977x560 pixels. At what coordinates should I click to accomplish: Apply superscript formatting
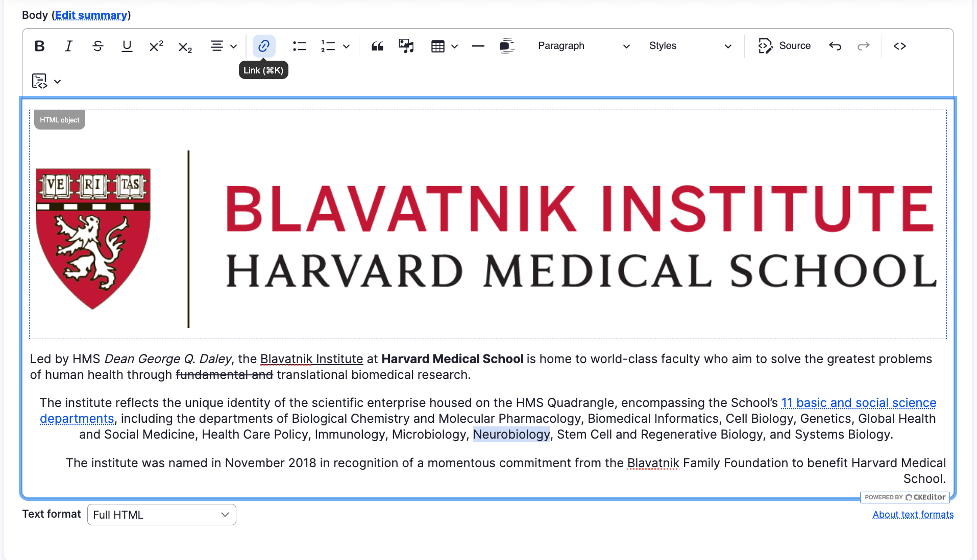(156, 46)
